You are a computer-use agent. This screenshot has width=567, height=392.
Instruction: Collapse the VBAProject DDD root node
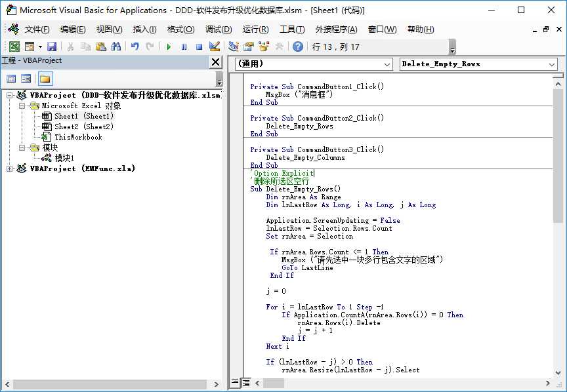pos(10,96)
